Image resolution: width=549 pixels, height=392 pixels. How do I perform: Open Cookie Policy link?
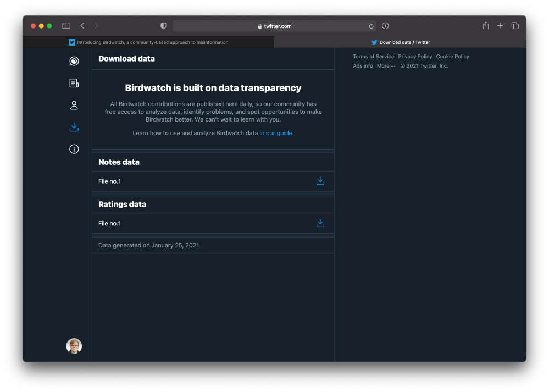click(x=452, y=57)
